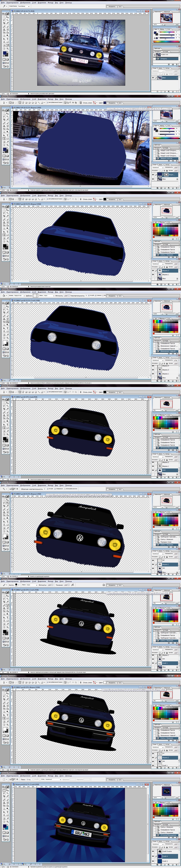Switch to the Образцы tab in the PC290017.JPG @ 16,7% screenshot
This screenshot has height=868, width=181.
pyautogui.click(x=162, y=29)
